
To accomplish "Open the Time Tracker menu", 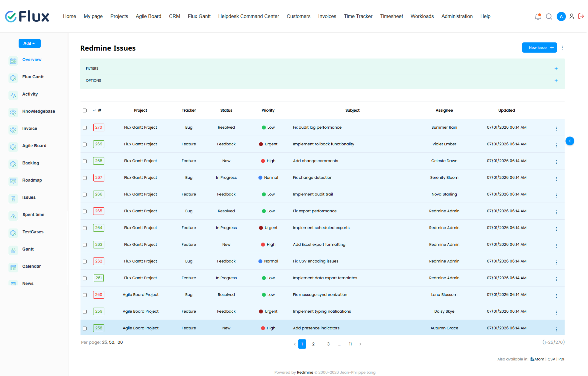I will (358, 16).
